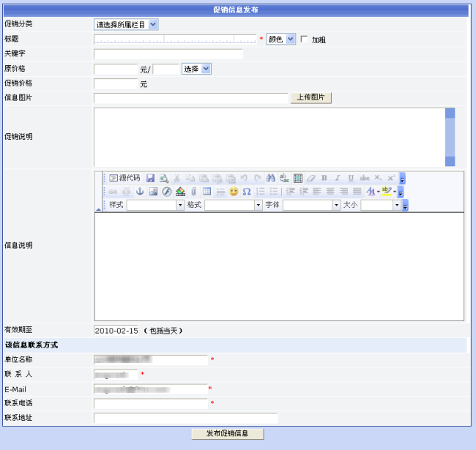Image resolution: width=476 pixels, height=450 pixels.
Task: Open the 请选择所属栏目 category dropdown
Action: (126, 24)
